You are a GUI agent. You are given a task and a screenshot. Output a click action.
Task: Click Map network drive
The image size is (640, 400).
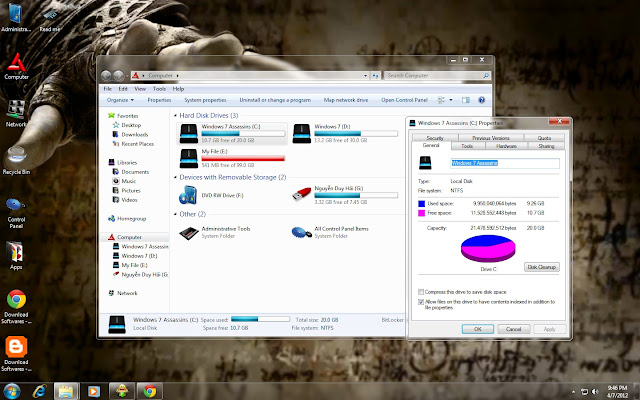tap(346, 100)
